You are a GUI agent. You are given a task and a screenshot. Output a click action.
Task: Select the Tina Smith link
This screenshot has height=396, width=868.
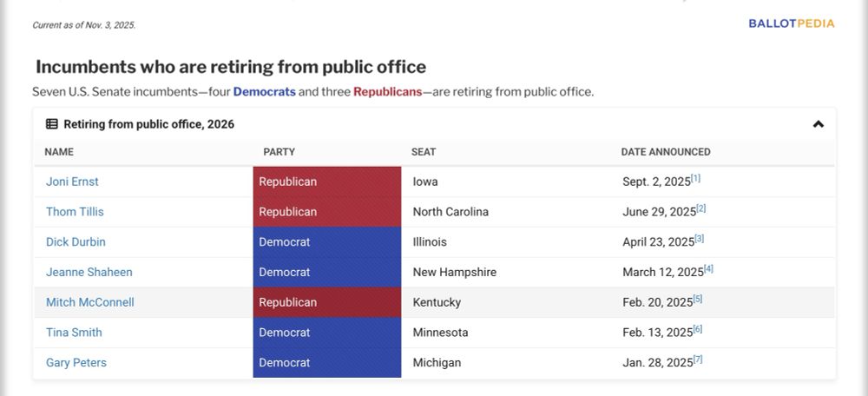[74, 332]
